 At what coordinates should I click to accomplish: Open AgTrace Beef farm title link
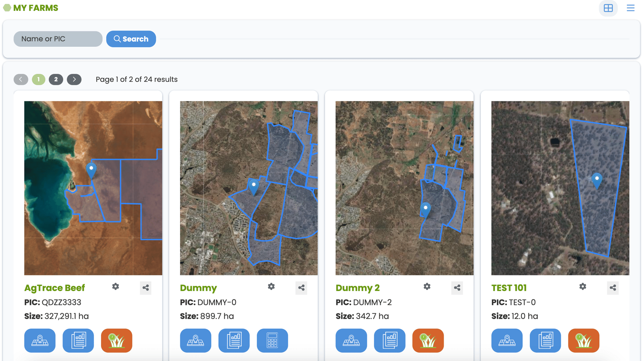[55, 288]
